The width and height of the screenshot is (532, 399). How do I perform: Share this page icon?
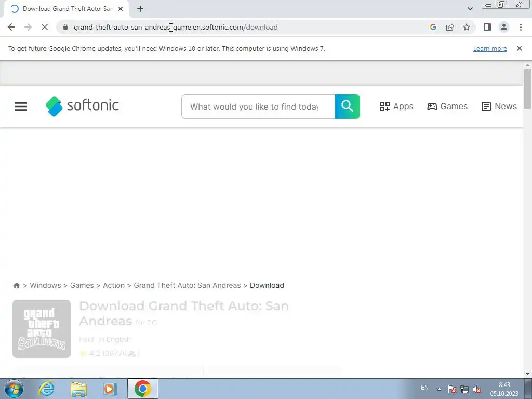[450, 27]
